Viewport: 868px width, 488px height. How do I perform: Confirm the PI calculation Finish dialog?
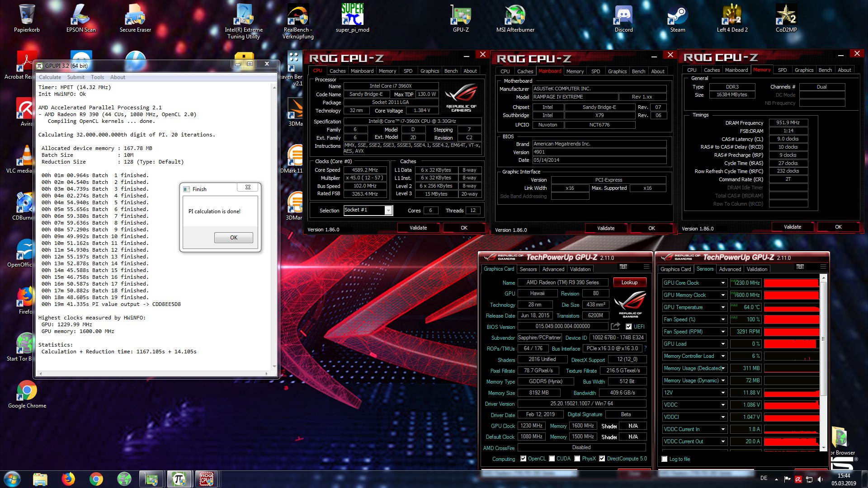click(233, 238)
